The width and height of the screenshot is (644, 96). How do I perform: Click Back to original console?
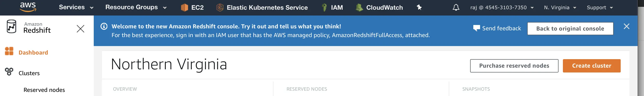point(570,29)
